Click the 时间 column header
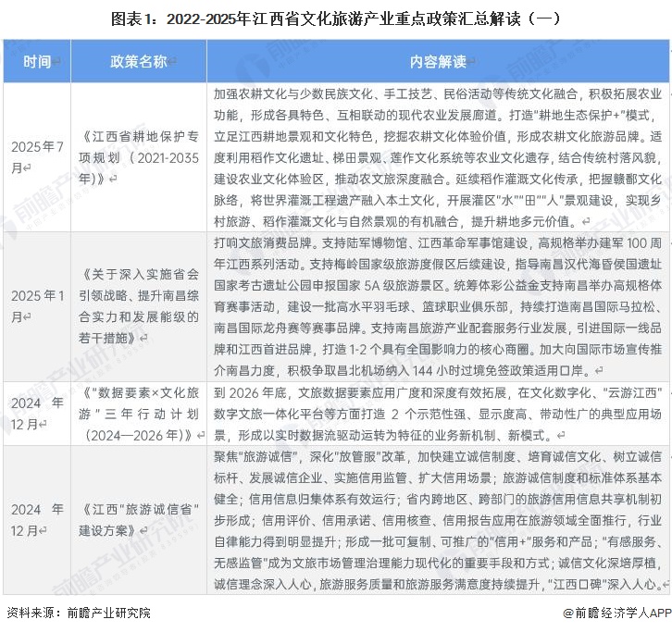 pyautogui.click(x=38, y=62)
